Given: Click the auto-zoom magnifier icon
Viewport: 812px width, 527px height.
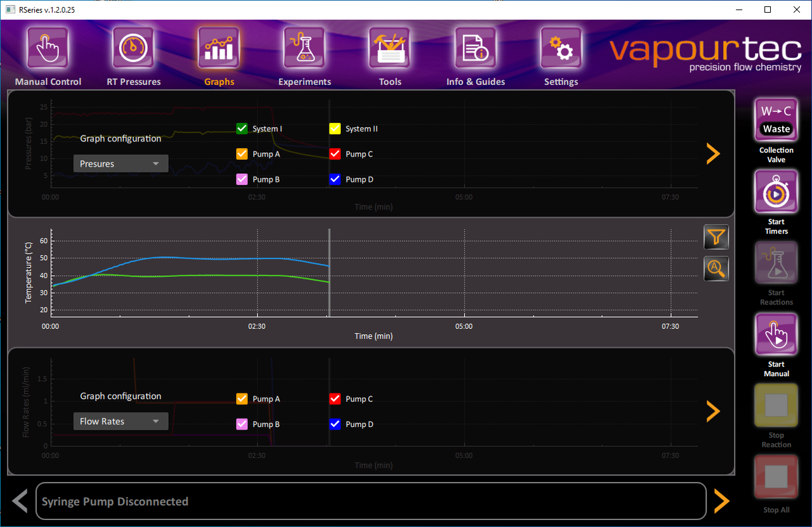Looking at the screenshot, I should click(x=716, y=268).
